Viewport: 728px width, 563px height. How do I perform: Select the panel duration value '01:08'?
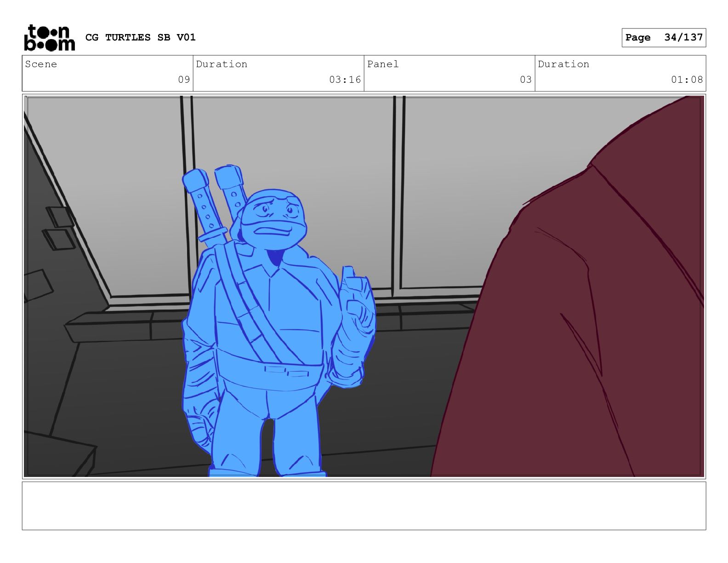687,80
